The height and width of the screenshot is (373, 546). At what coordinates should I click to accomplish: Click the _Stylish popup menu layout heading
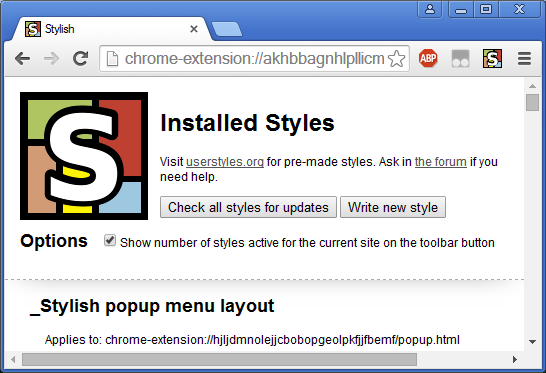coord(152,306)
